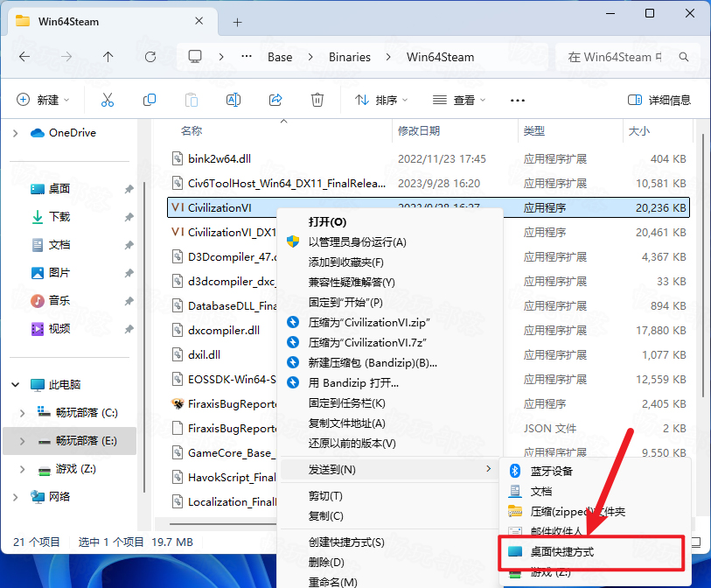Go back with the left arrow button

point(24,57)
